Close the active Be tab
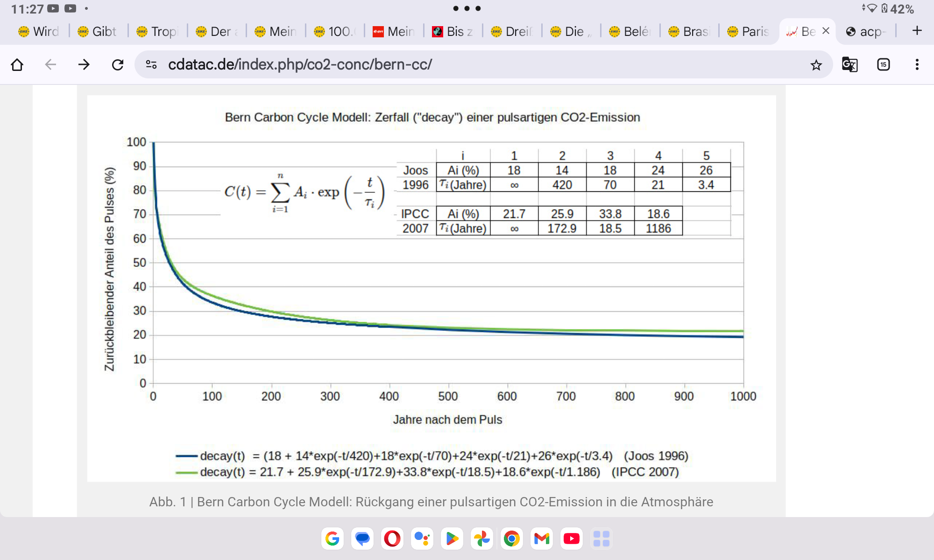Image resolution: width=934 pixels, height=560 pixels. coord(826,31)
